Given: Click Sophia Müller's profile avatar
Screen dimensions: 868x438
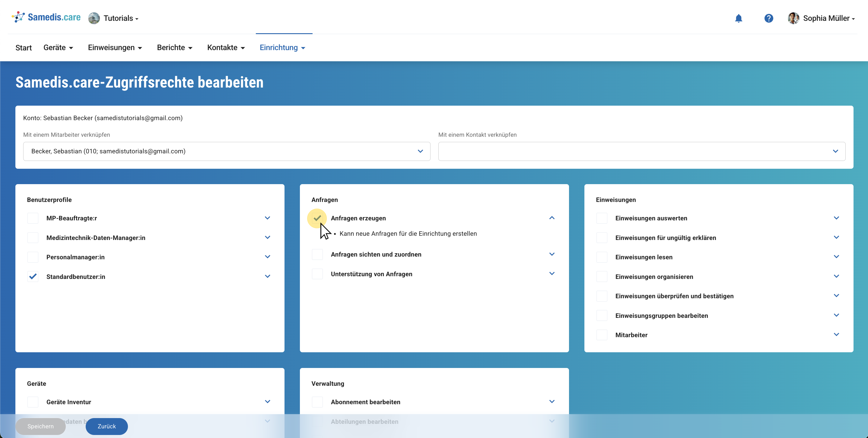Looking at the screenshot, I should tap(793, 18).
